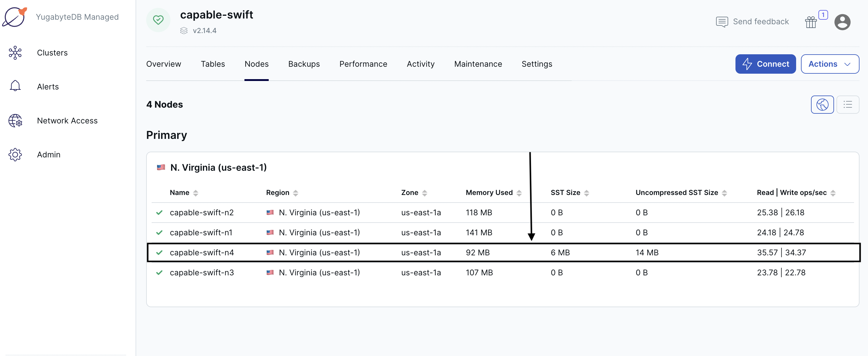868x356 pixels.
Task: Open the Admin section
Action: click(49, 155)
